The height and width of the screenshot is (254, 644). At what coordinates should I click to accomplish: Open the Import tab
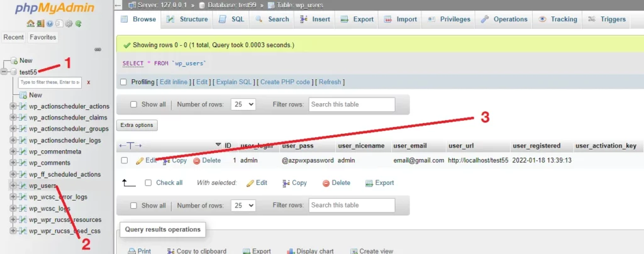point(401,19)
